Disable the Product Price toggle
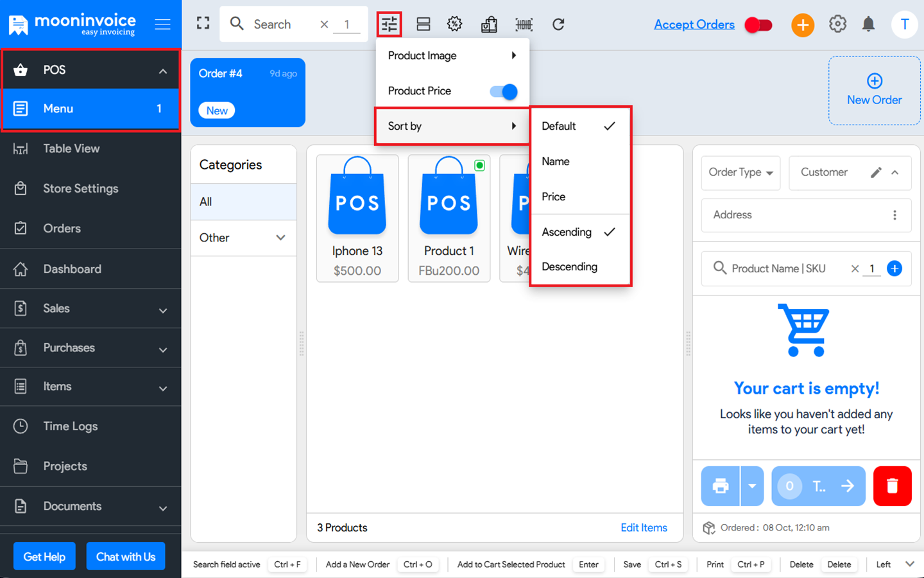924x578 pixels. tap(503, 91)
